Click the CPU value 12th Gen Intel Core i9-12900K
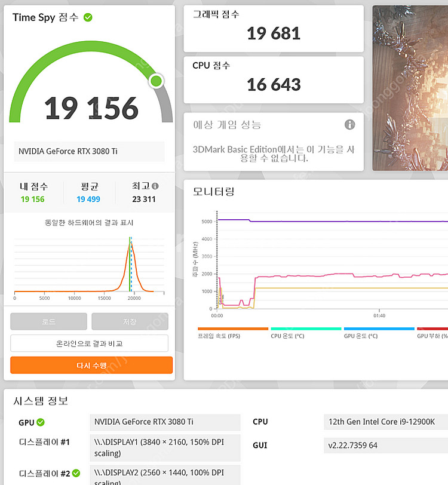 [386, 422]
